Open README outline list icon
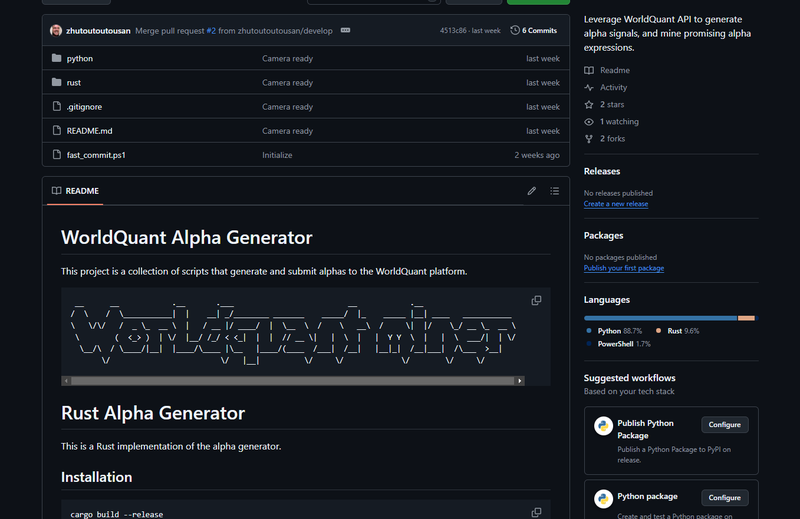 [x=555, y=191]
